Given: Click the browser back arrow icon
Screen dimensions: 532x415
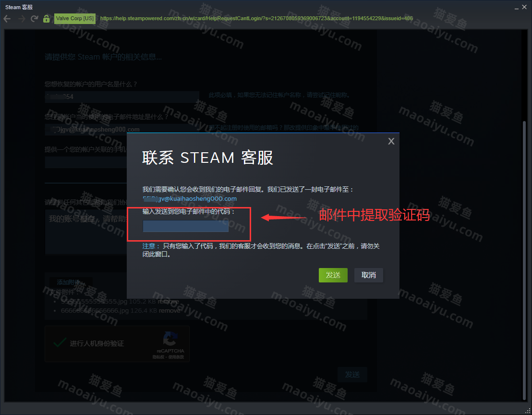Looking at the screenshot, I should [7, 18].
